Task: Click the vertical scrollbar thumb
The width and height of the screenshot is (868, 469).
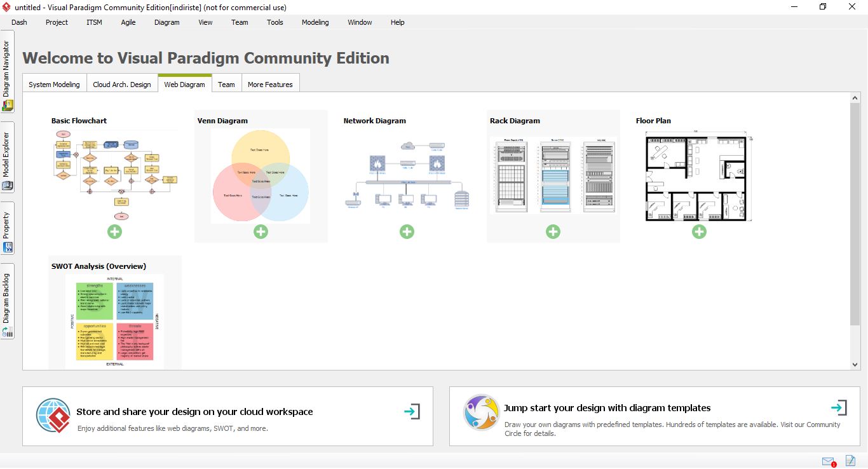Action: coord(855,214)
